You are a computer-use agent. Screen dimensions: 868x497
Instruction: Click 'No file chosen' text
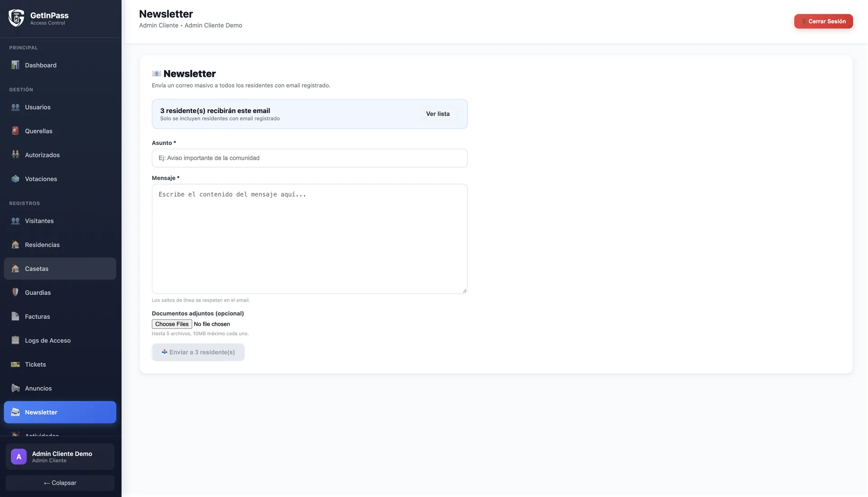(x=212, y=324)
